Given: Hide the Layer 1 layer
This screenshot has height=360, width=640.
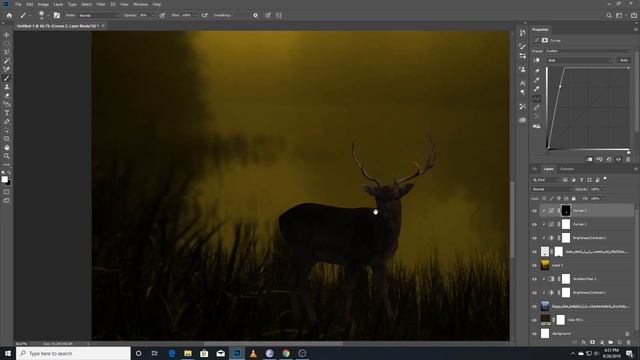Looking at the screenshot, I should click(534, 265).
